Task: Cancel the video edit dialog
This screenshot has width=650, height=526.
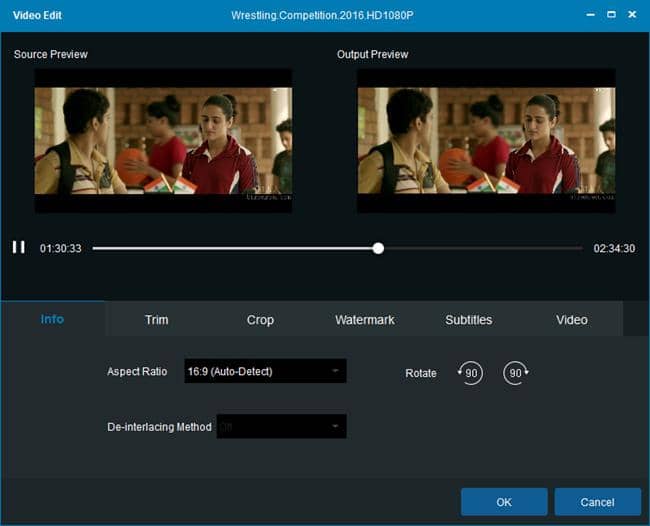Action: (597, 502)
